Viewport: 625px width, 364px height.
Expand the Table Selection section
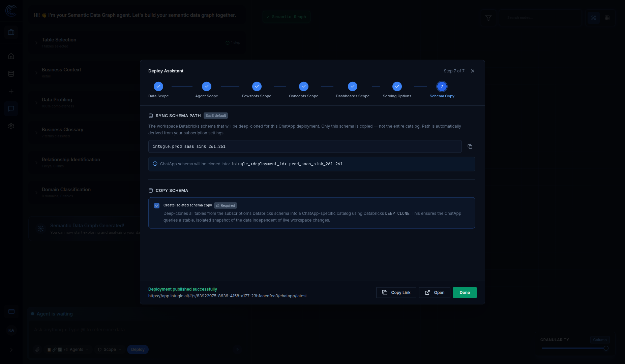36,43
